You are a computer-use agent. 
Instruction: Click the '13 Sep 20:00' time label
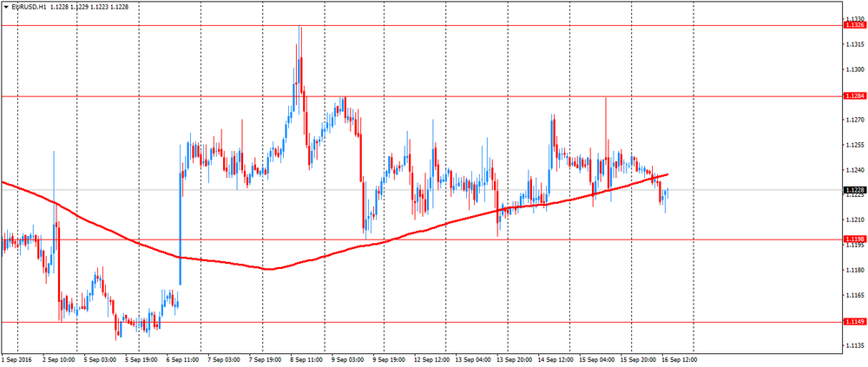tap(513, 360)
